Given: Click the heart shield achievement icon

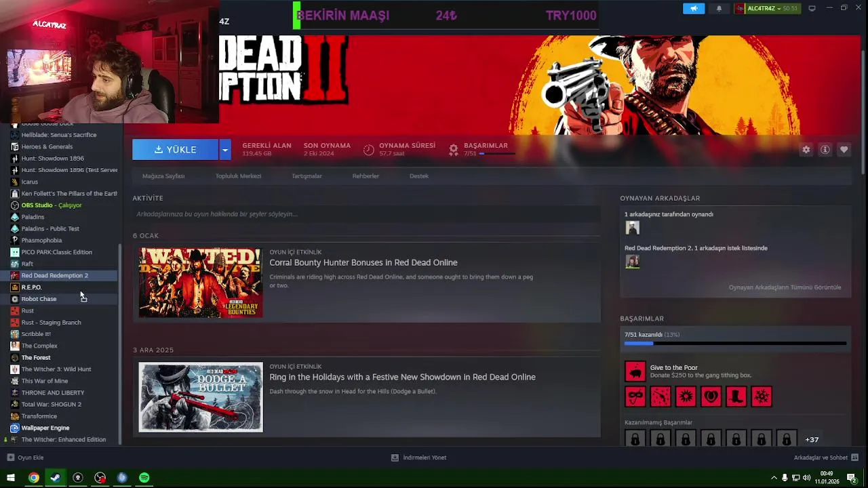Looking at the screenshot, I should (x=711, y=396).
